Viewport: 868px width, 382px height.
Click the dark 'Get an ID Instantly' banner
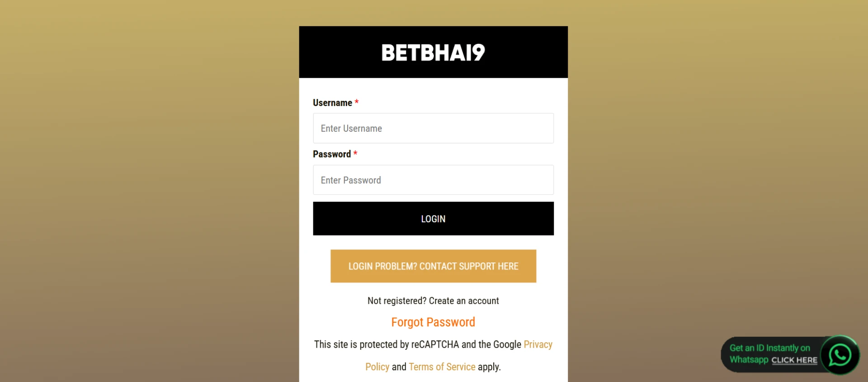point(773,354)
